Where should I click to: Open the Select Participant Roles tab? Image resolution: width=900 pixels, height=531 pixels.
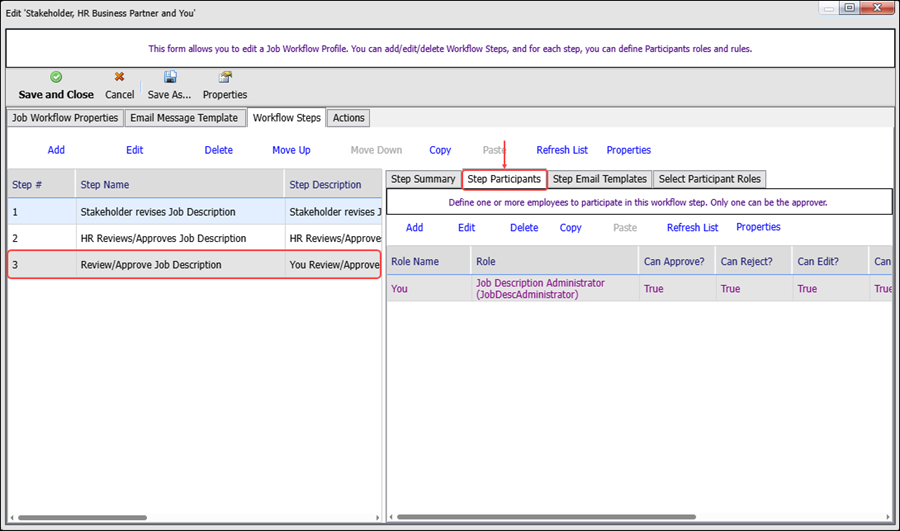pos(709,179)
